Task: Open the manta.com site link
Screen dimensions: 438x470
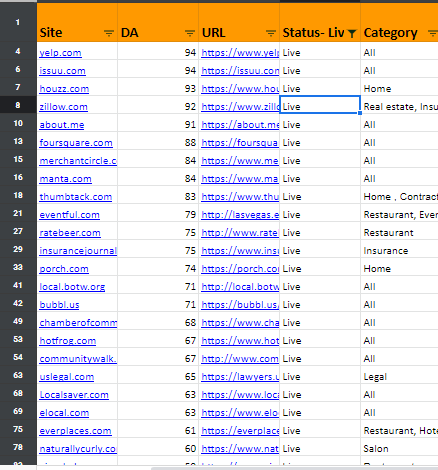Action: coord(65,179)
